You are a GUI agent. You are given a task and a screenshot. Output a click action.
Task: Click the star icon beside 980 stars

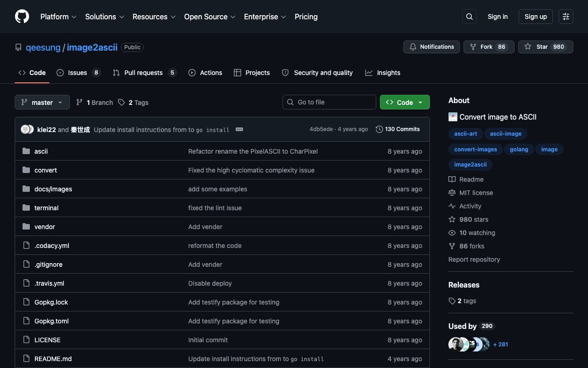click(x=452, y=219)
